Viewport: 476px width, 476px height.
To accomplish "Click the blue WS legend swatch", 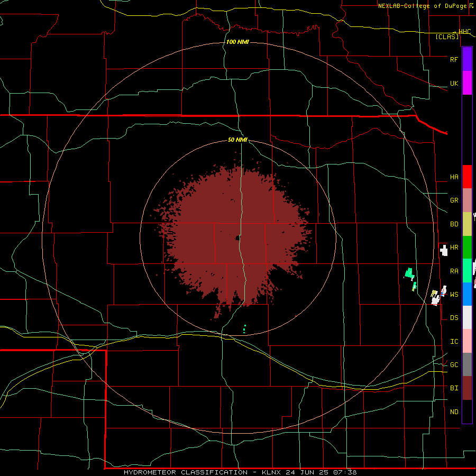I will click(467, 294).
